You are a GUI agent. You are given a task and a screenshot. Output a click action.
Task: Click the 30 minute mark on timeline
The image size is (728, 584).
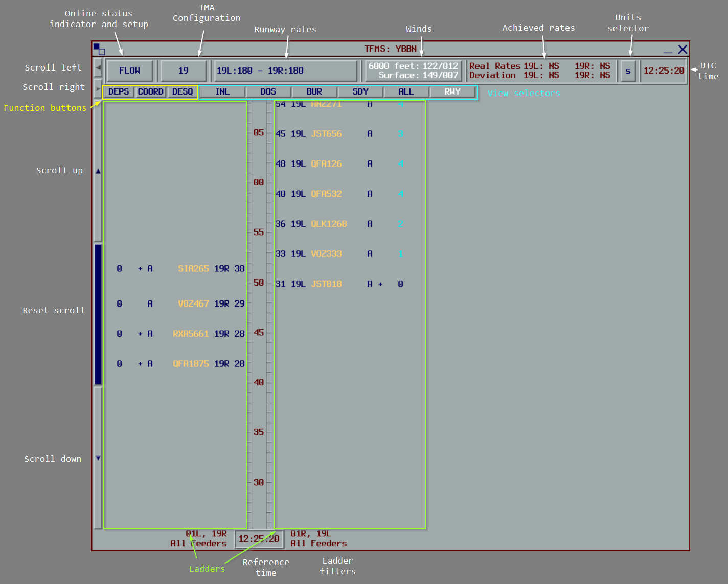coord(259,482)
